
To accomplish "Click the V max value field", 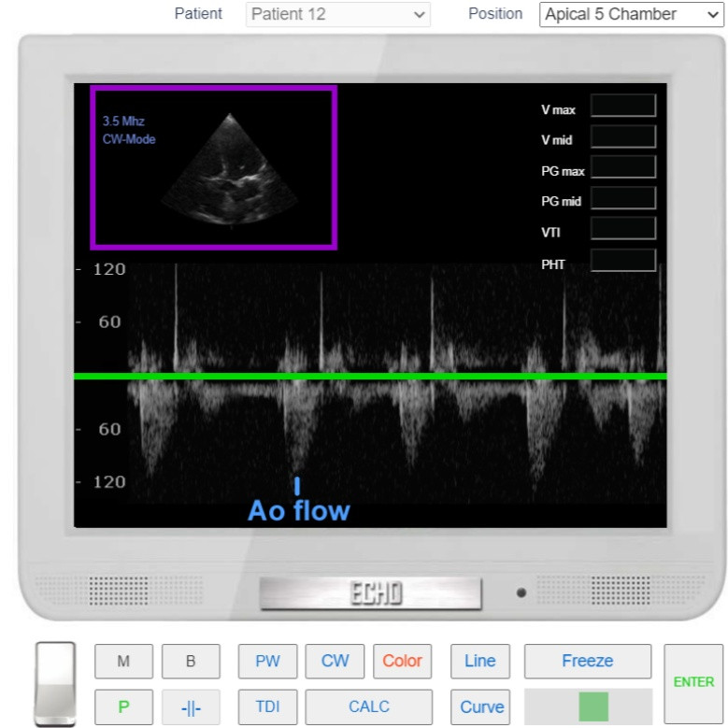I will [623, 106].
